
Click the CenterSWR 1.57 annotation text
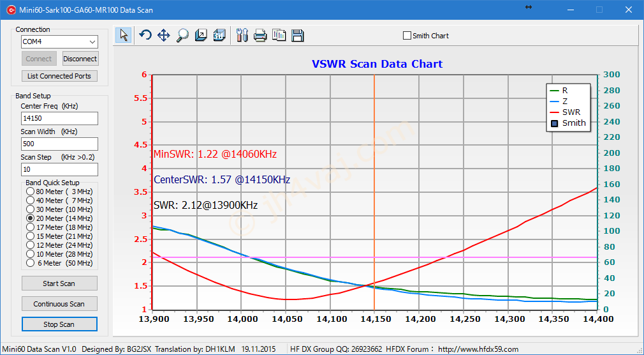point(222,180)
